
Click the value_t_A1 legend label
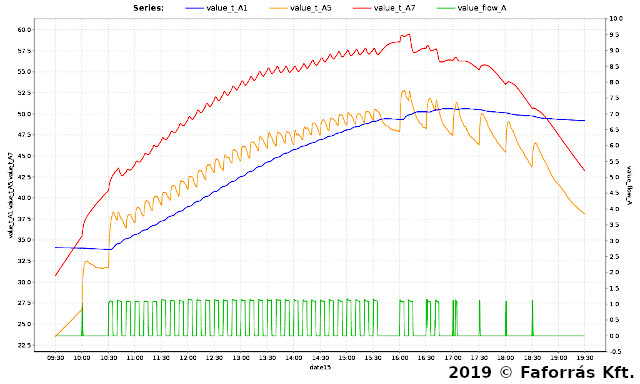coord(227,8)
